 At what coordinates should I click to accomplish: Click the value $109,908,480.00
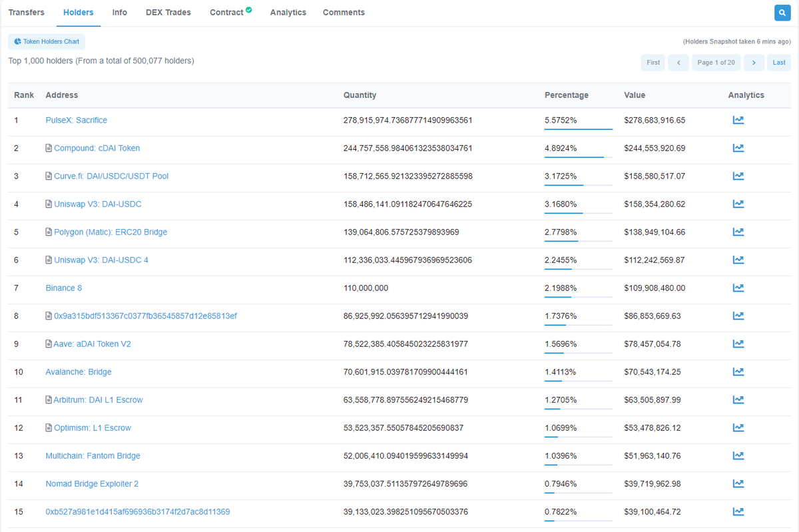click(655, 288)
